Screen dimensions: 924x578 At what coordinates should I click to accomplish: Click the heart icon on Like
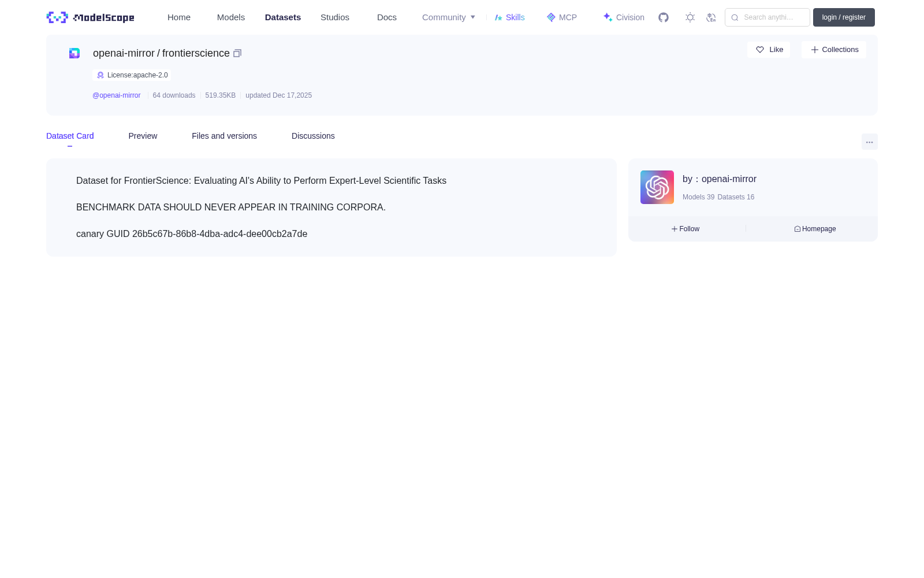(760, 50)
